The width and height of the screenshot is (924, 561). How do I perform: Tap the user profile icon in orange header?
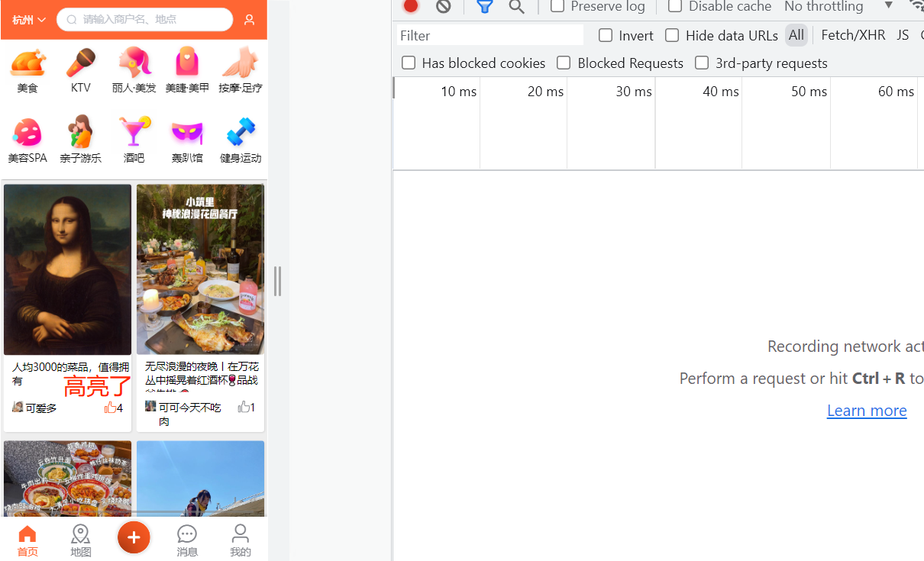click(249, 20)
